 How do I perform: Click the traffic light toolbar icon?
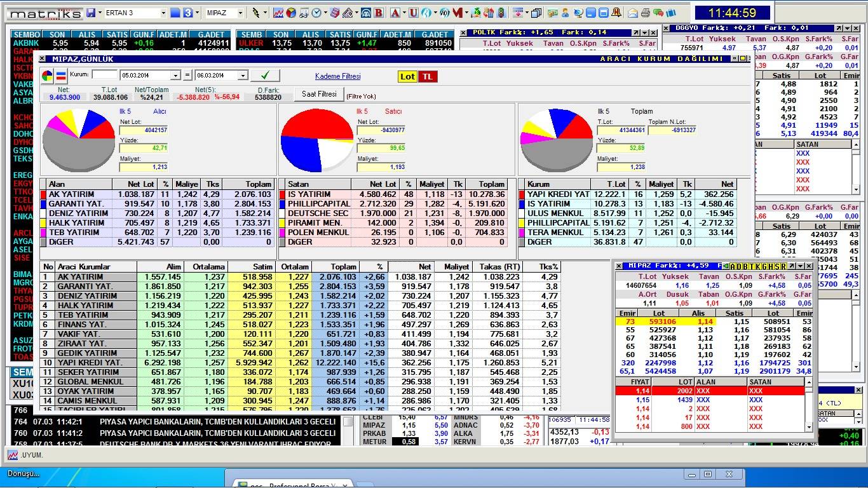501,13
